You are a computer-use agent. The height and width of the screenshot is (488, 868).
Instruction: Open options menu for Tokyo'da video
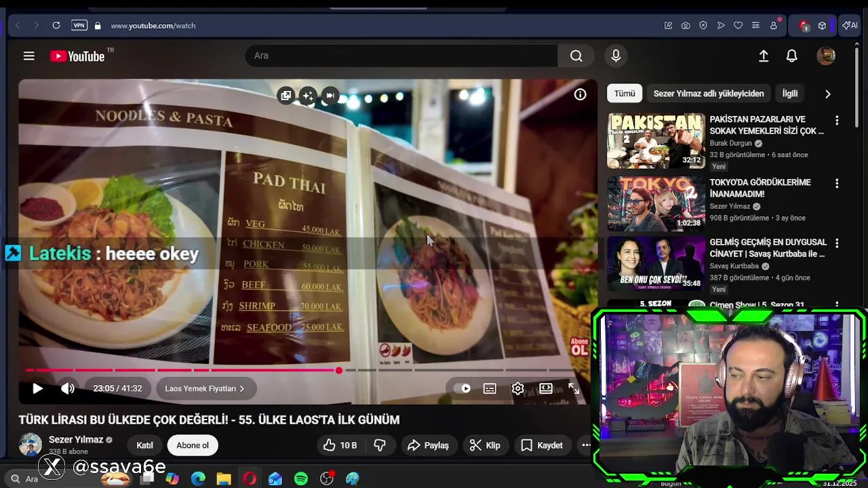coord(837,183)
